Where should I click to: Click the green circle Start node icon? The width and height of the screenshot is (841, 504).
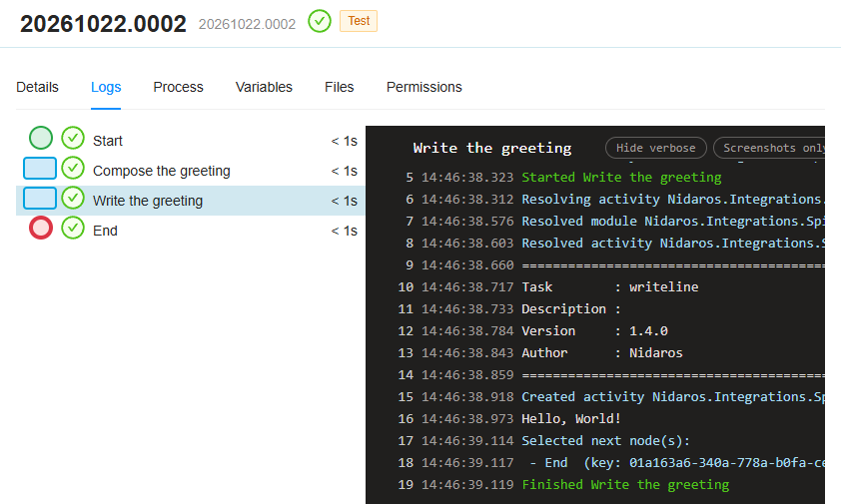[41, 138]
